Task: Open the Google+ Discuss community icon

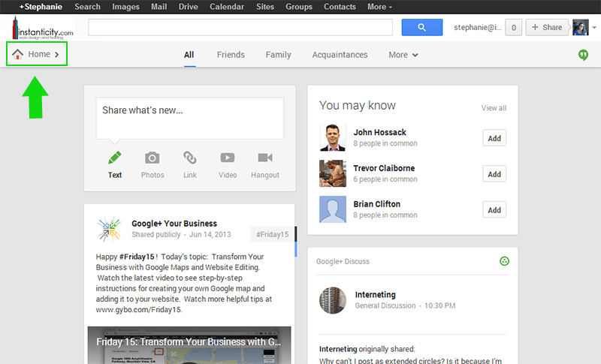Action: click(504, 261)
